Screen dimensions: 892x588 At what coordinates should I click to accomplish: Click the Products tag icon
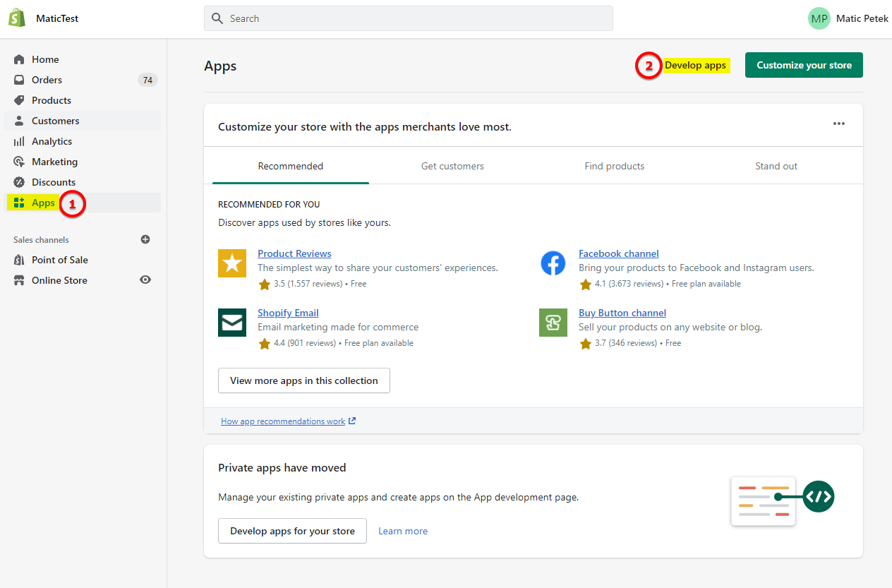coord(19,100)
